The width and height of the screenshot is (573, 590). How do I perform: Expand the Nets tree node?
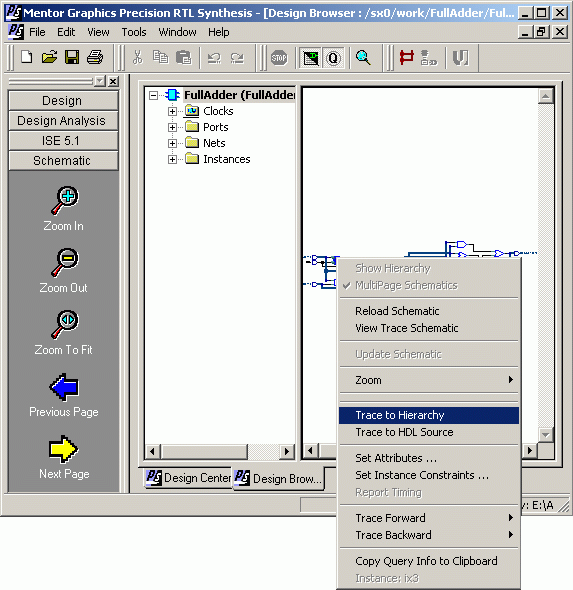click(172, 143)
